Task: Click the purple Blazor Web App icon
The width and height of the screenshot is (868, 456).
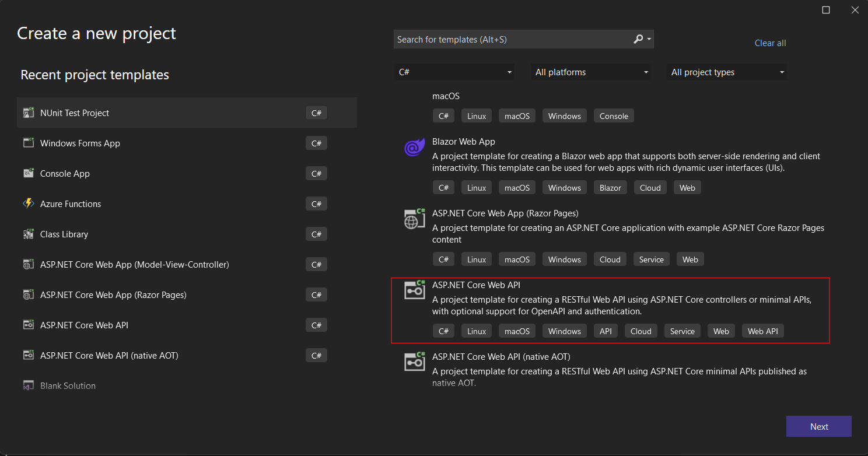Action: (x=414, y=148)
